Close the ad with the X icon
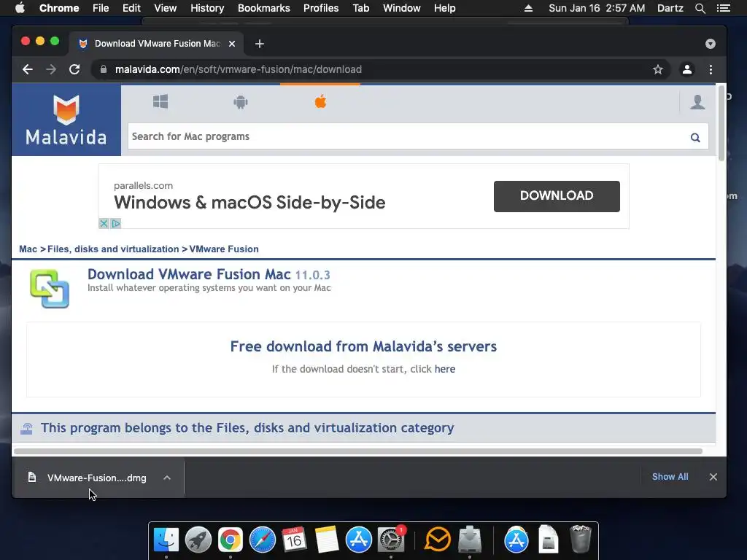Screen dimensions: 747x560 pyautogui.click(x=104, y=223)
